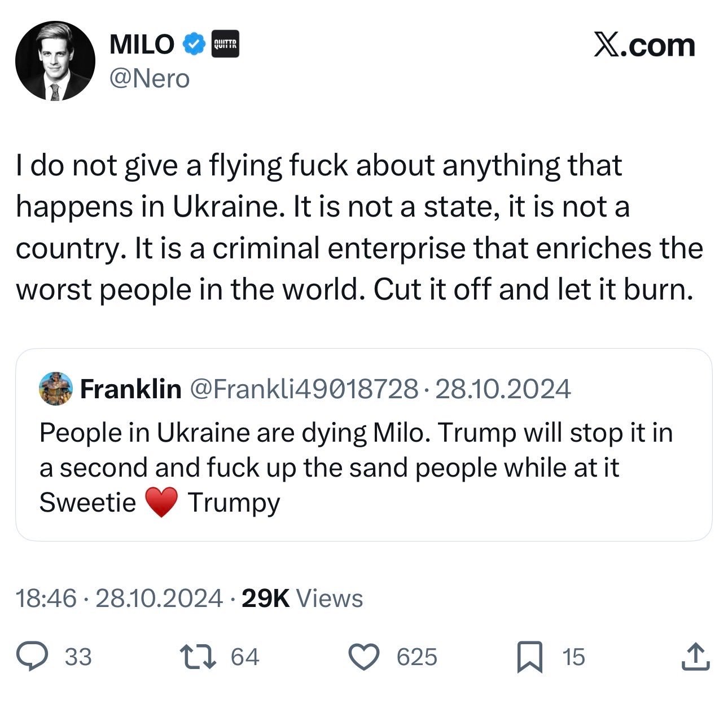Click the 625 likes count
Viewport: 728px width, 704px height.
coord(417,658)
